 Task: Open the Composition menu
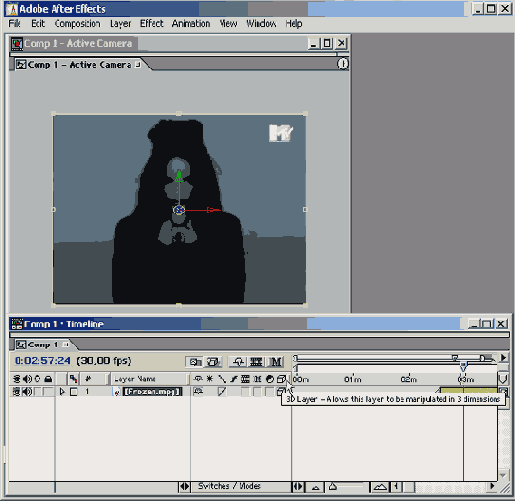coord(77,24)
